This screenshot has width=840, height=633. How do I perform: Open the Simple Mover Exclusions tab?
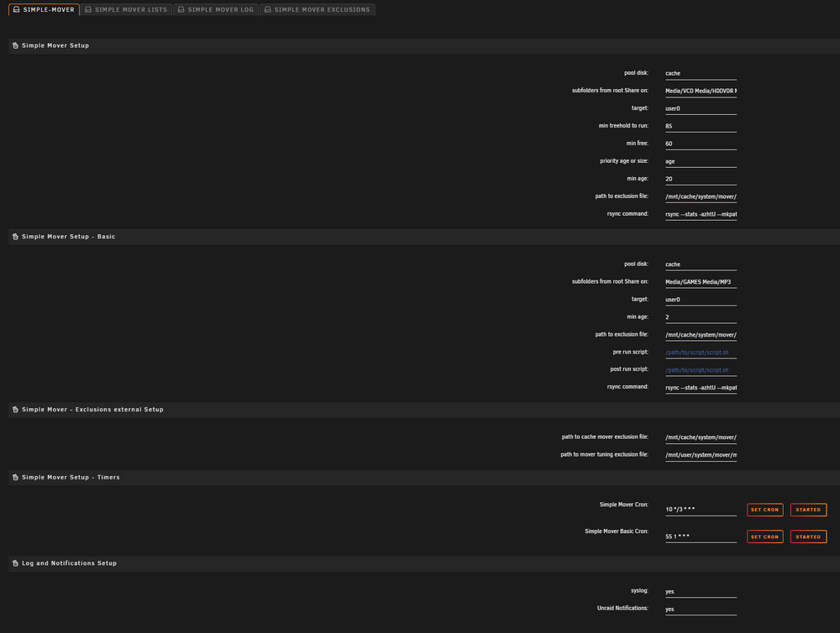click(x=318, y=9)
